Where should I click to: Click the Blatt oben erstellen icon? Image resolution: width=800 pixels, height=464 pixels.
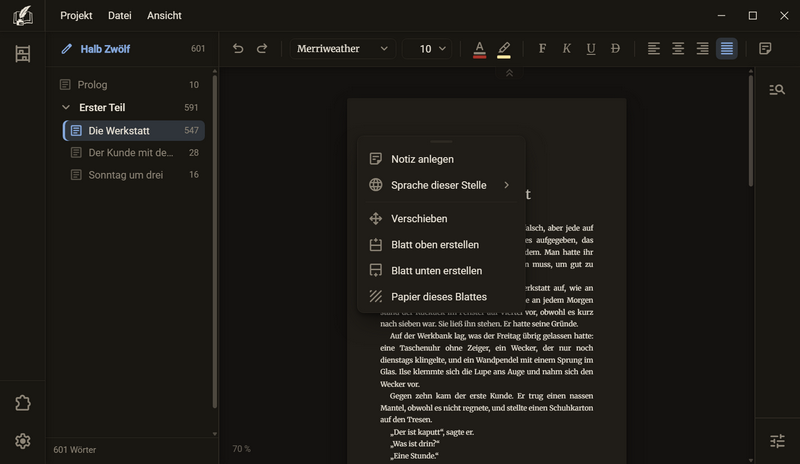[376, 245]
